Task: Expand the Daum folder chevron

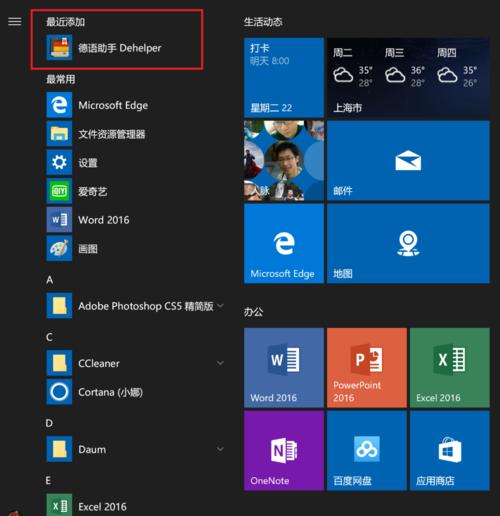Action: pyautogui.click(x=220, y=449)
